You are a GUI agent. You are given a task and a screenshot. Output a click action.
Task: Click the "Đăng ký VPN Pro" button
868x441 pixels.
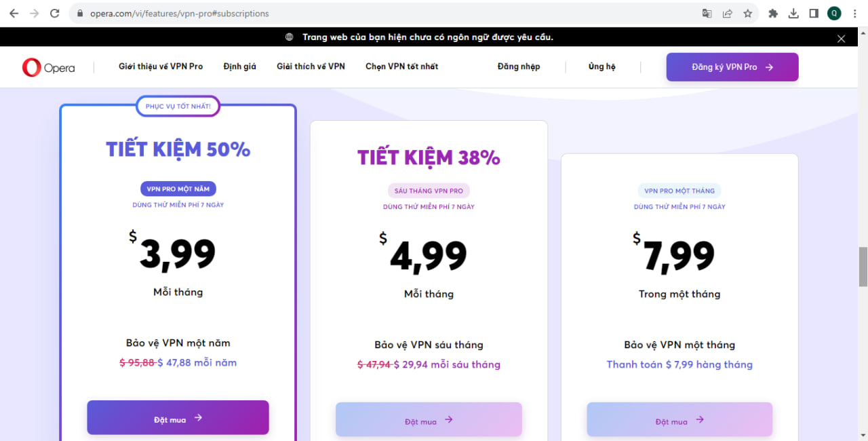(732, 67)
